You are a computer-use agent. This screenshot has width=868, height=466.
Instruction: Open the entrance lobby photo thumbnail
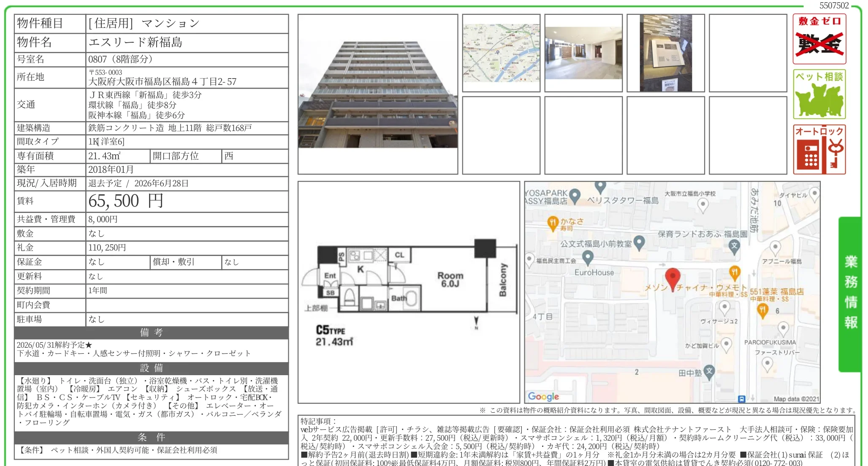pos(583,53)
